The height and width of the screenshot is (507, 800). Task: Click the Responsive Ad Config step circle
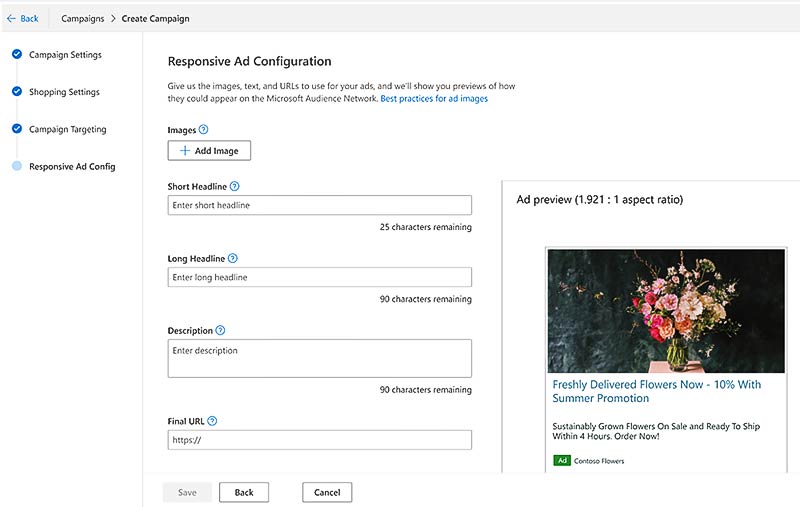pos(17,166)
